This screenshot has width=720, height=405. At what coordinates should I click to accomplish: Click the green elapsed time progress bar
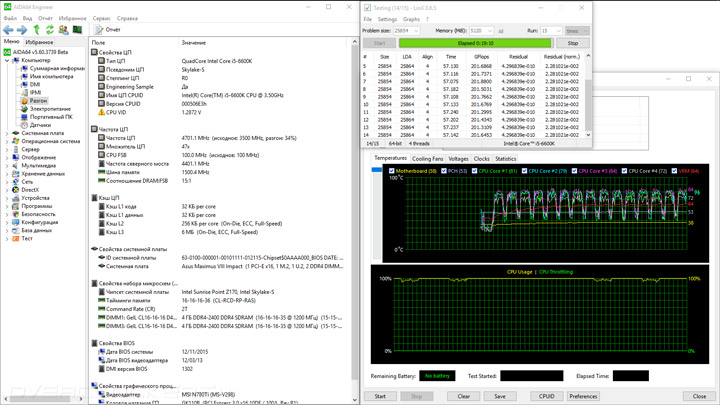[x=475, y=43]
